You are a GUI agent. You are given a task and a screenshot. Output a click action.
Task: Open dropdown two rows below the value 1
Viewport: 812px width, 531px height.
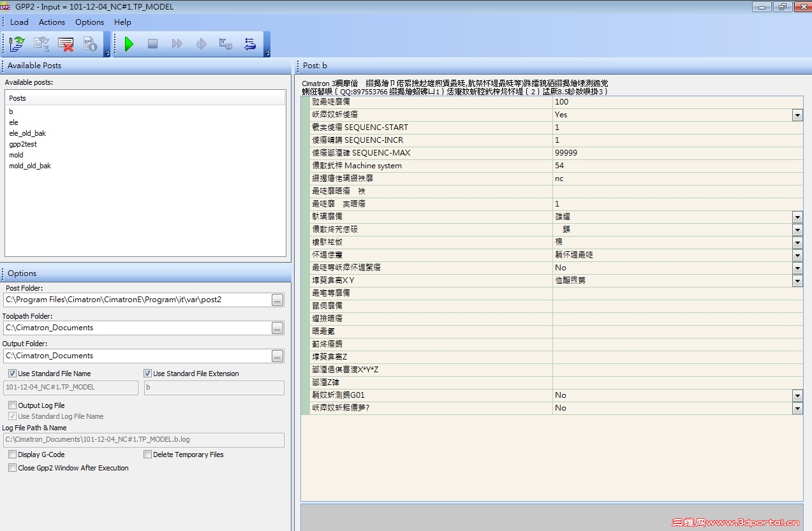797,229
